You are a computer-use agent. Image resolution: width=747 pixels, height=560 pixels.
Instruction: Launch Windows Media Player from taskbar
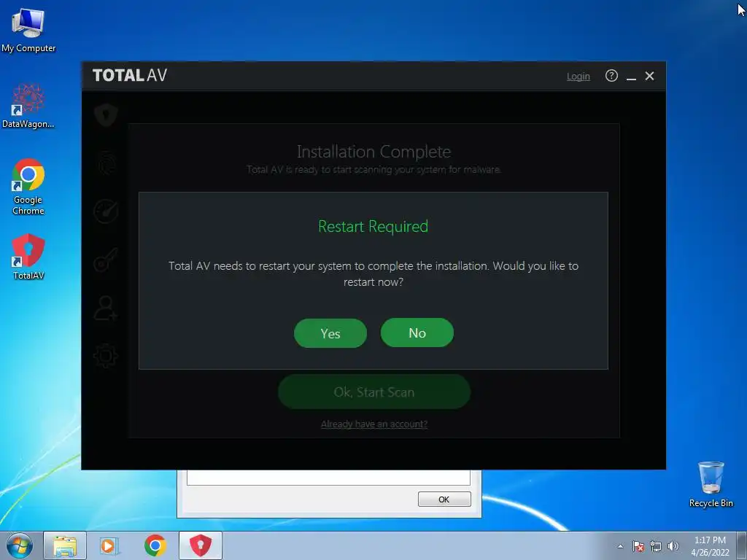click(x=109, y=545)
